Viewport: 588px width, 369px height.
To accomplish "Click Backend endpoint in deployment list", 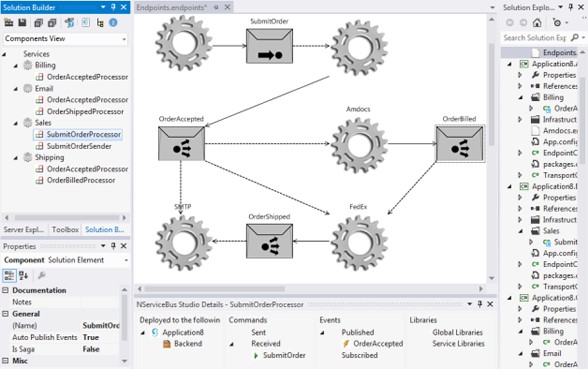I will pos(188,344).
